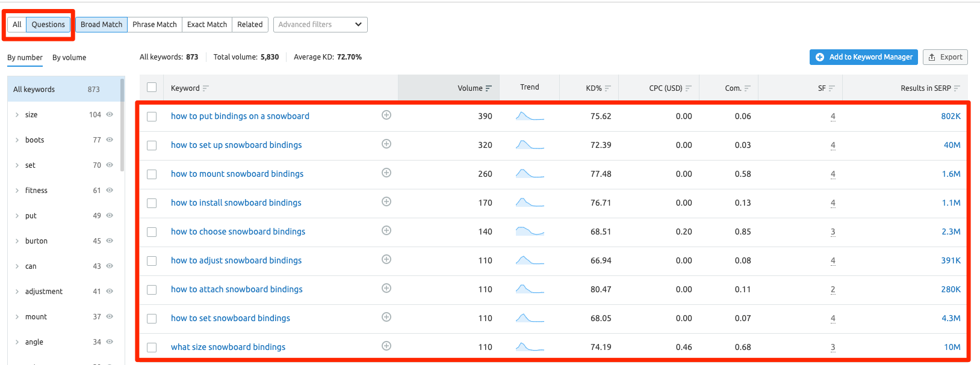Sort by KD% column sort icon

coord(608,88)
